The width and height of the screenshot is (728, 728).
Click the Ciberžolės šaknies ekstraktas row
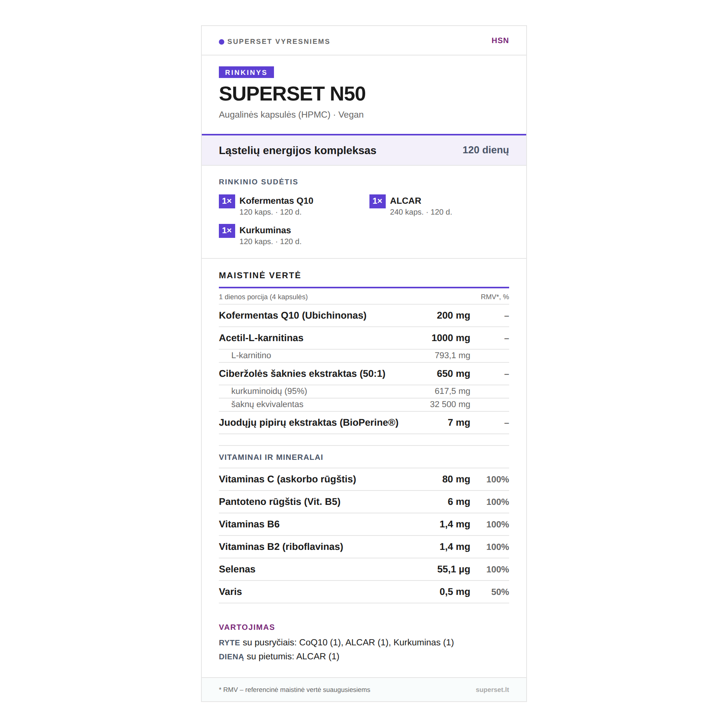click(x=302, y=374)
